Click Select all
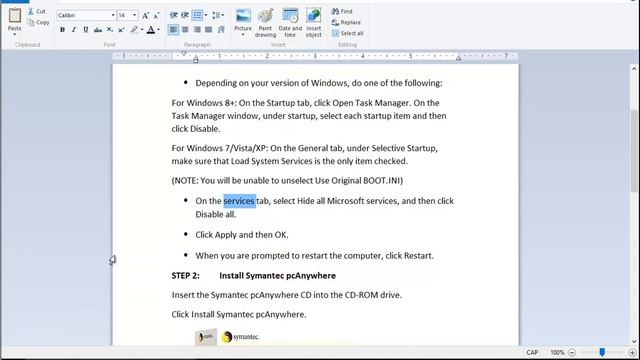Screen dimensions: 640x360 (347, 33)
